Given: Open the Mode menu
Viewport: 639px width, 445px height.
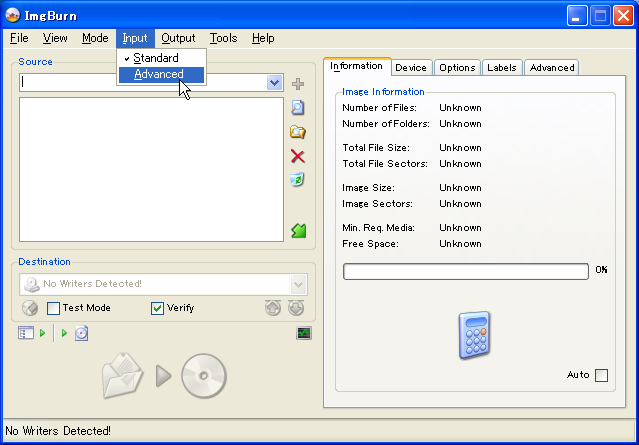Looking at the screenshot, I should [95, 38].
